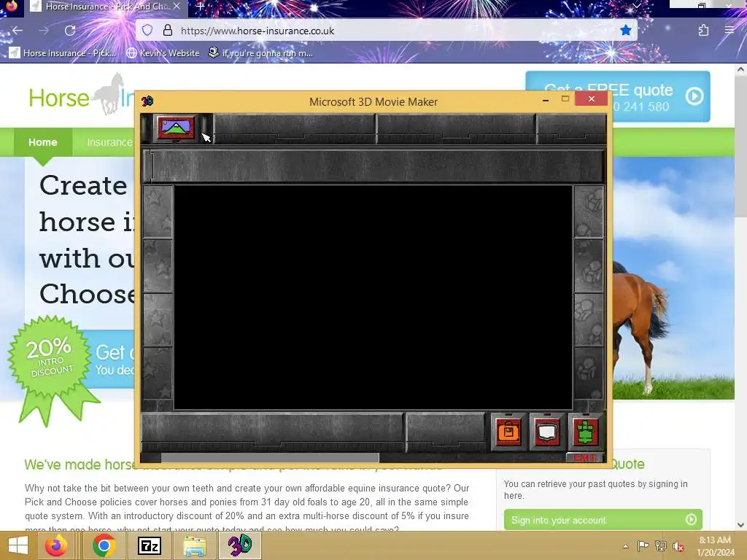Open the 'Horse Insurance - Pick...' bookmark
Image resolution: width=747 pixels, height=560 pixels.
click(63, 52)
